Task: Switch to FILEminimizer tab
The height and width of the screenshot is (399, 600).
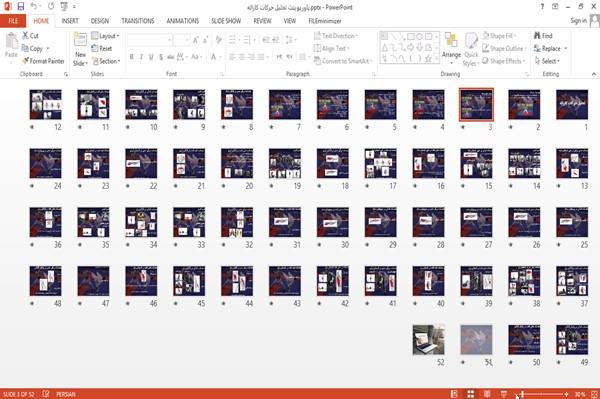Action: [x=324, y=21]
